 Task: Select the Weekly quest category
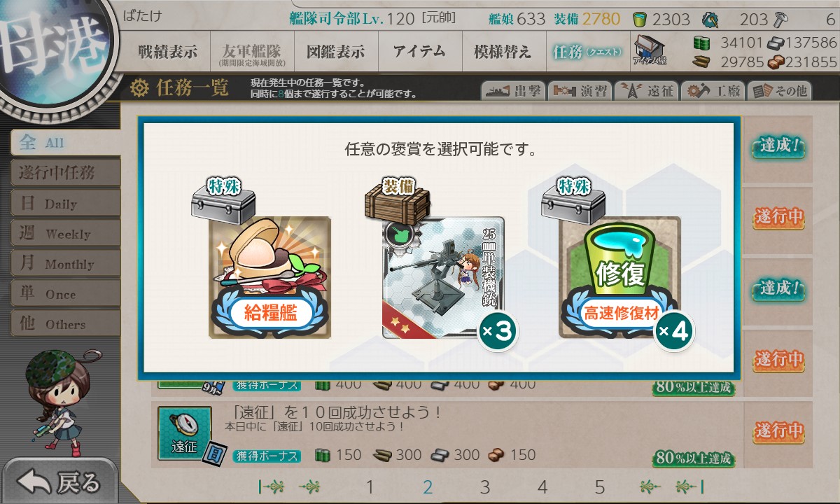click(x=65, y=234)
